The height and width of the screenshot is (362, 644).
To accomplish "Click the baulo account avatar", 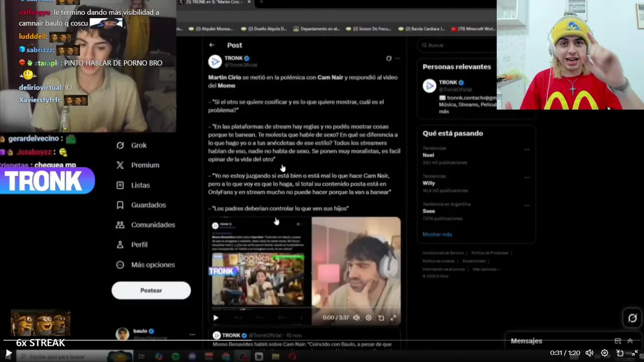I will point(122,334).
